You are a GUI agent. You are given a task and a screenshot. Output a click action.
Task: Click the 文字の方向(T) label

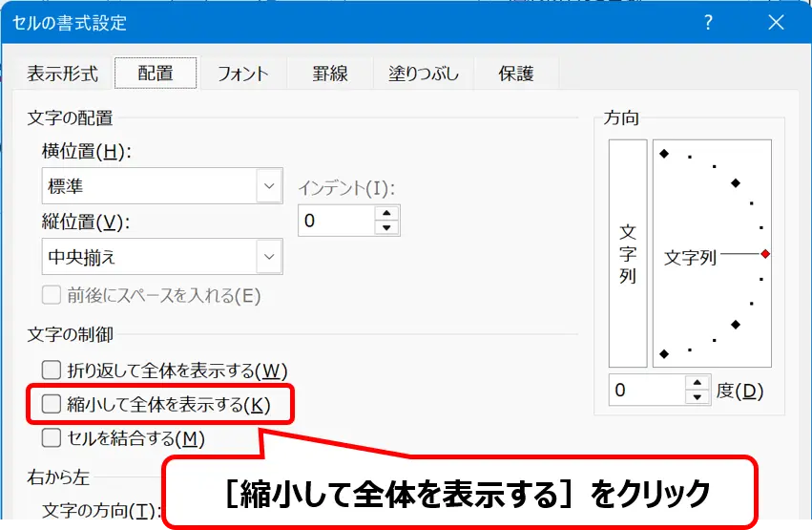[101, 511]
